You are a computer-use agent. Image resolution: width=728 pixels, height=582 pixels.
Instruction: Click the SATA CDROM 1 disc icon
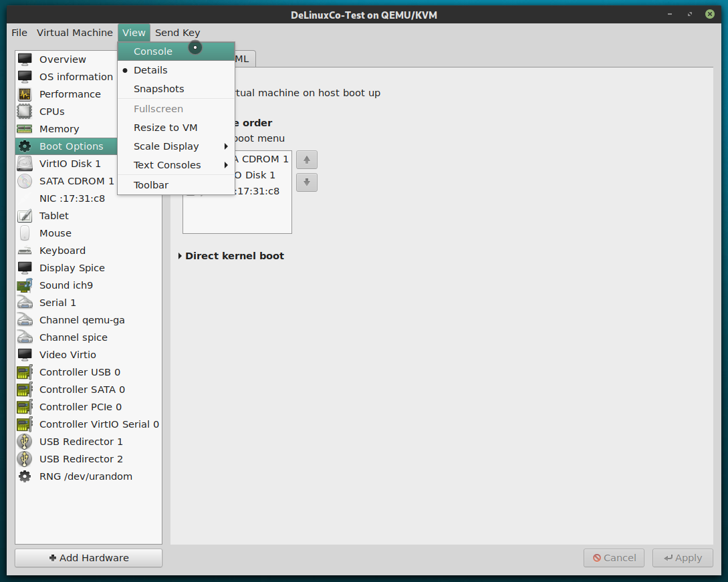pos(25,181)
